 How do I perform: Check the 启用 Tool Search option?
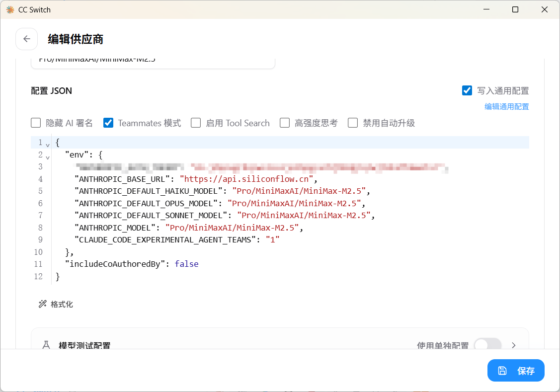click(x=196, y=123)
